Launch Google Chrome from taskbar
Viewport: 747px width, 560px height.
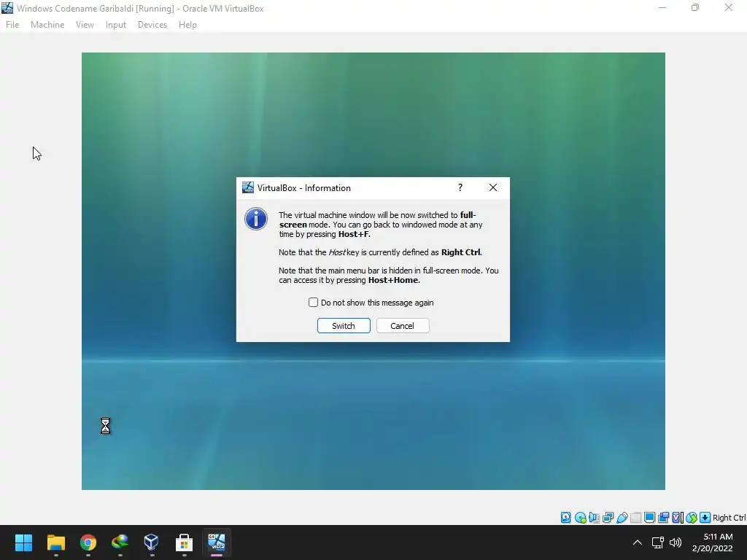pos(88,542)
